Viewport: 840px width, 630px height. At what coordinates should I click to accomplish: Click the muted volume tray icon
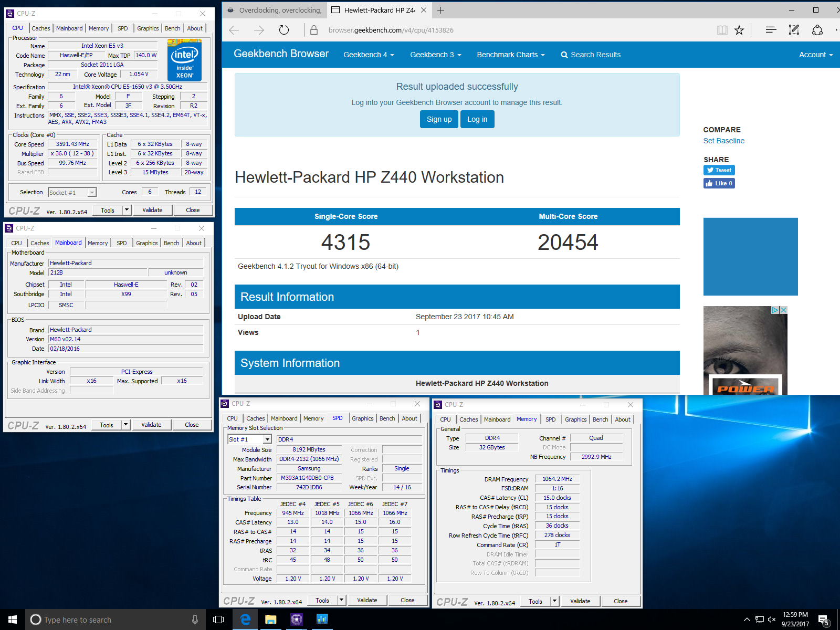[x=772, y=619]
